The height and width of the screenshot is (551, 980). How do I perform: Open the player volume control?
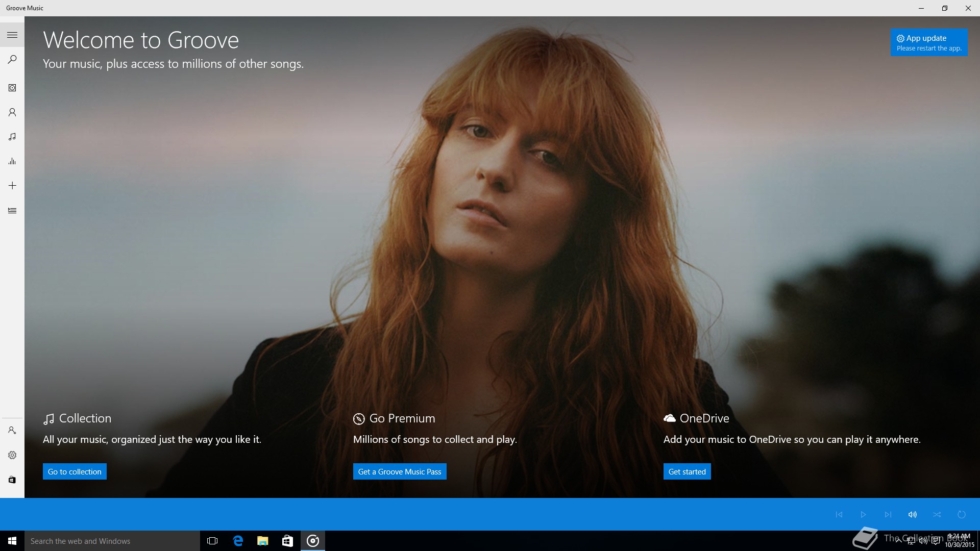pos(912,514)
